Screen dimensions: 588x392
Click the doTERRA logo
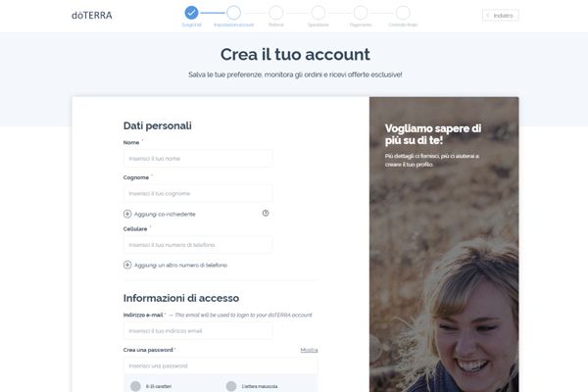pyautogui.click(x=92, y=16)
